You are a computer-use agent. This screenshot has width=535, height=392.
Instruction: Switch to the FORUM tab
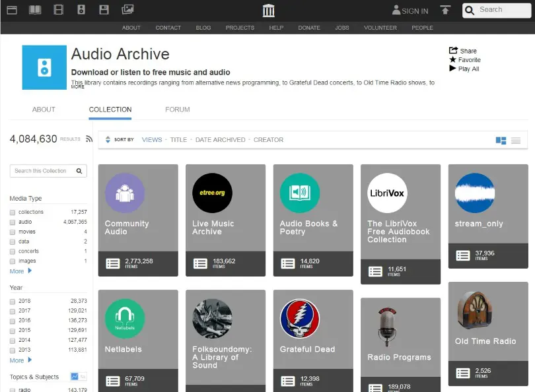pos(178,110)
